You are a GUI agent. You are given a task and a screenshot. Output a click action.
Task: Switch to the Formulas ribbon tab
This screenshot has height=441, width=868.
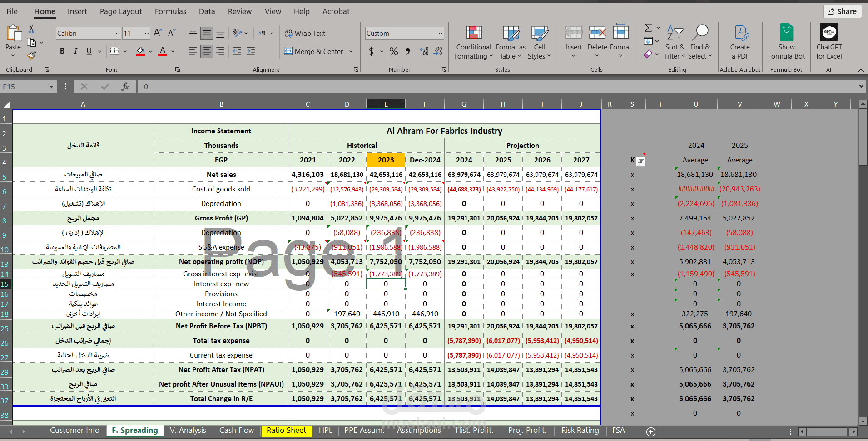tap(170, 11)
